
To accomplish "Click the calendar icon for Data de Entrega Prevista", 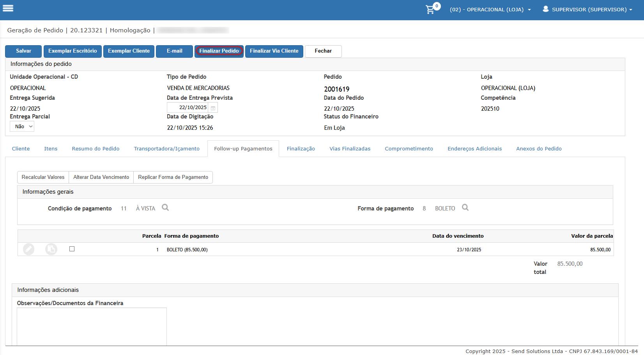I will (213, 108).
